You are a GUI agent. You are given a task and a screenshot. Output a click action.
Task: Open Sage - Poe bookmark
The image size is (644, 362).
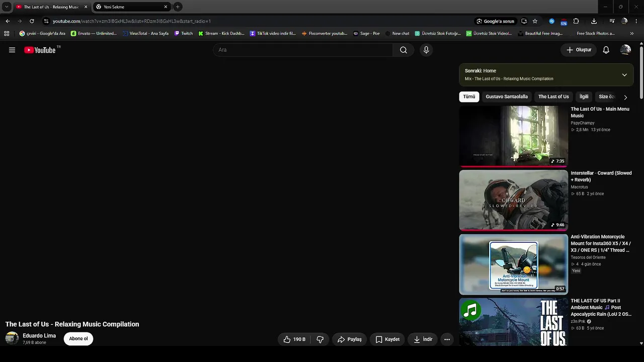(x=366, y=34)
